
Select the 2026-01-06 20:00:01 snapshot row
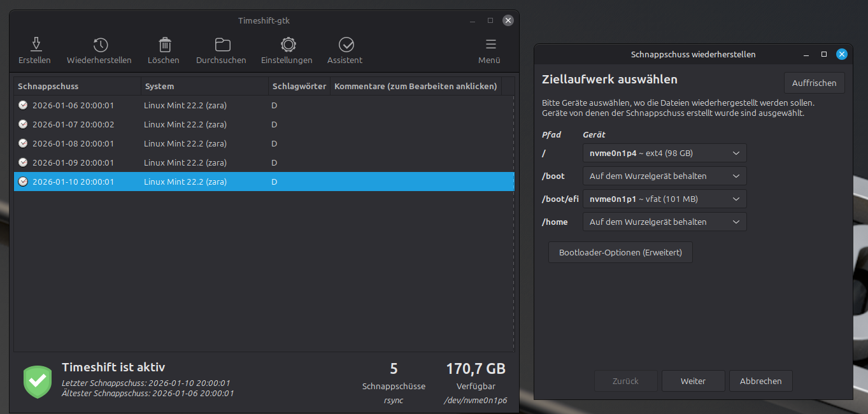coord(73,105)
